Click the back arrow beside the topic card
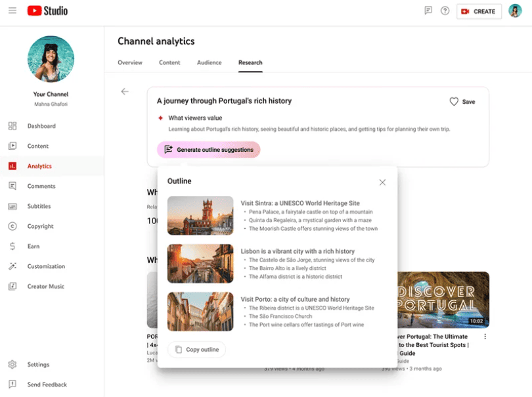 click(125, 91)
